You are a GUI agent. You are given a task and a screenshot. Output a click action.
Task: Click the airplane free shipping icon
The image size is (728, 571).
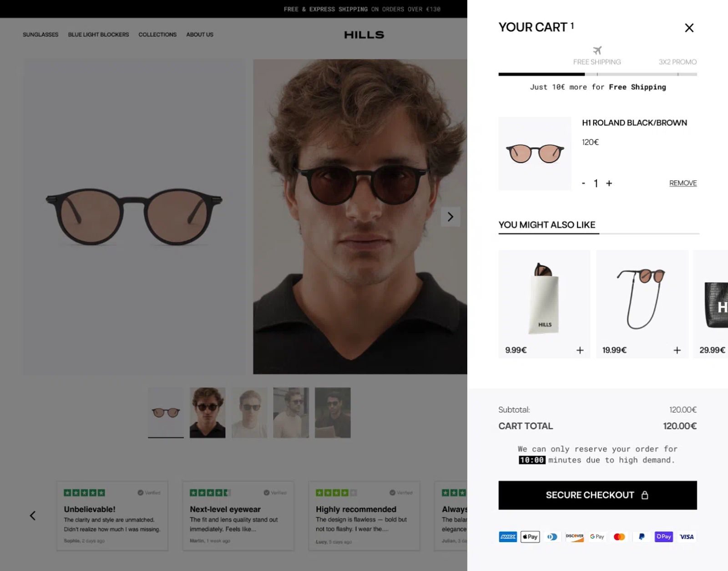click(x=597, y=50)
